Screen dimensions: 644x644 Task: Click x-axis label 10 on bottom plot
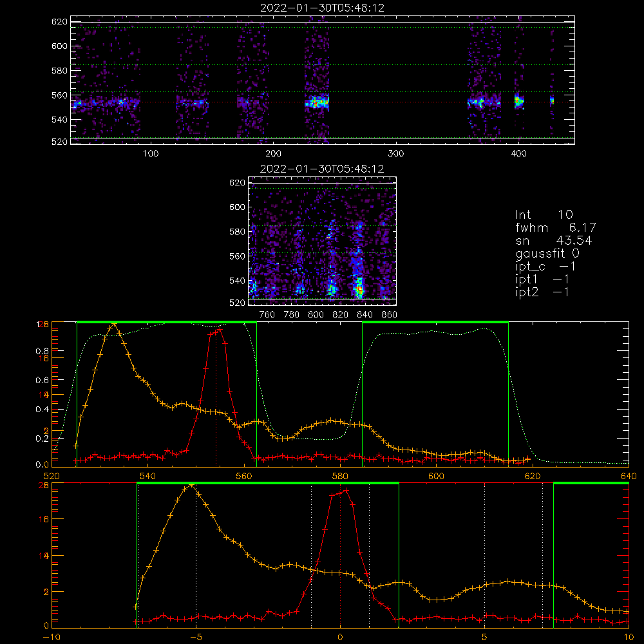pyautogui.click(x=629, y=637)
